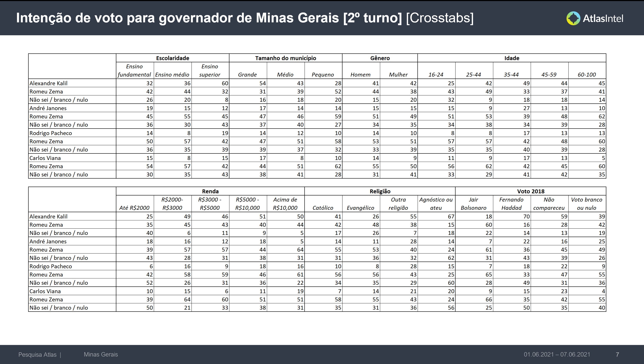Image resolution: width=644 pixels, height=364 pixels.
Task: Select the Voto 2018 group header
Action: 530,191
